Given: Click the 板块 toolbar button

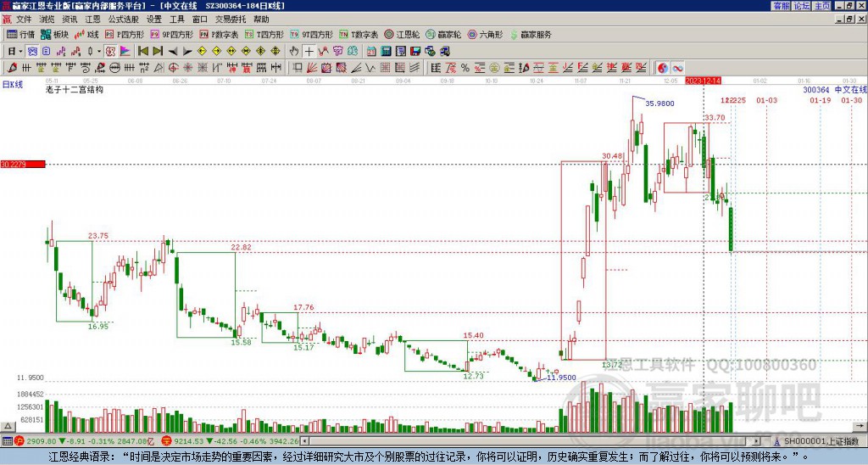Looking at the screenshot, I should (x=55, y=34).
